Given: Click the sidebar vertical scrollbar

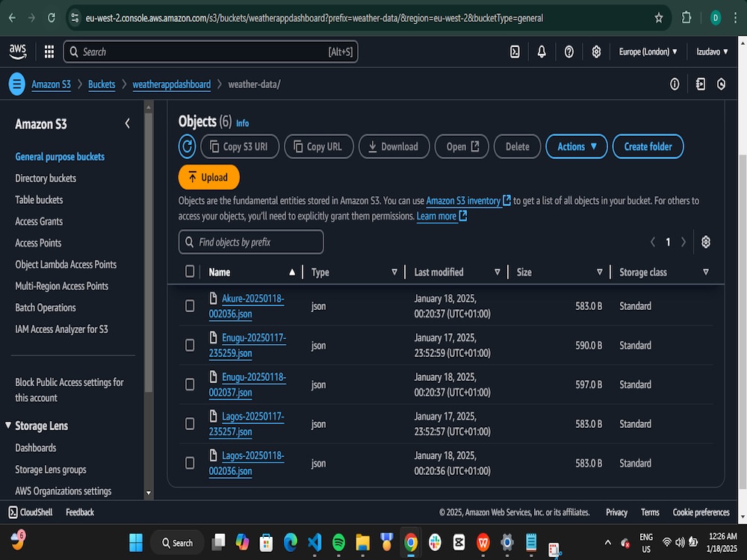Looking at the screenshot, I should [x=149, y=252].
